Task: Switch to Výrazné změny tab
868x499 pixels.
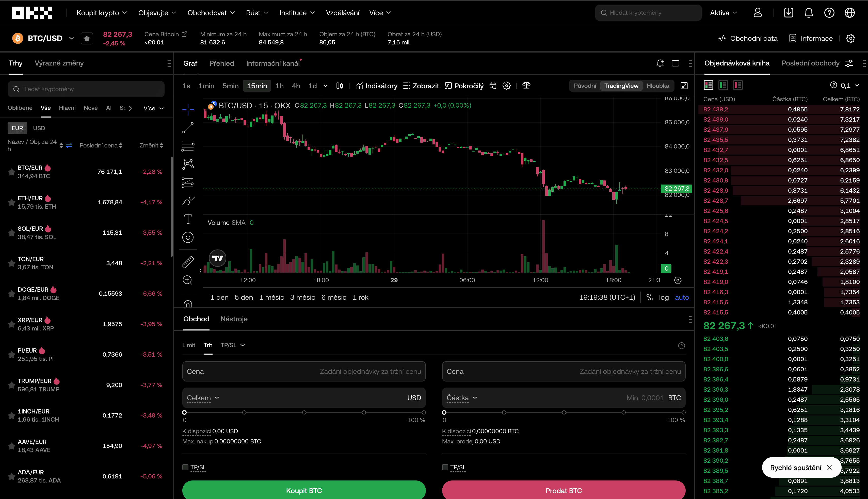Action: pyautogui.click(x=59, y=63)
